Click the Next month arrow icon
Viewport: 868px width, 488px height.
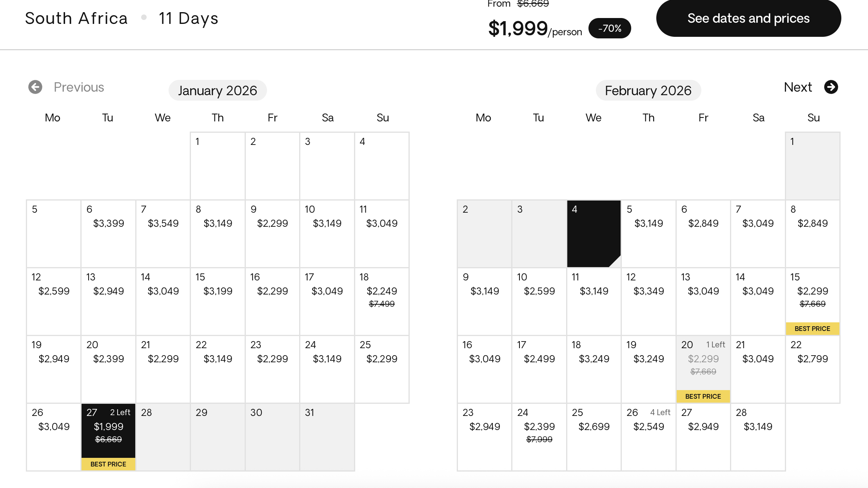(x=831, y=87)
